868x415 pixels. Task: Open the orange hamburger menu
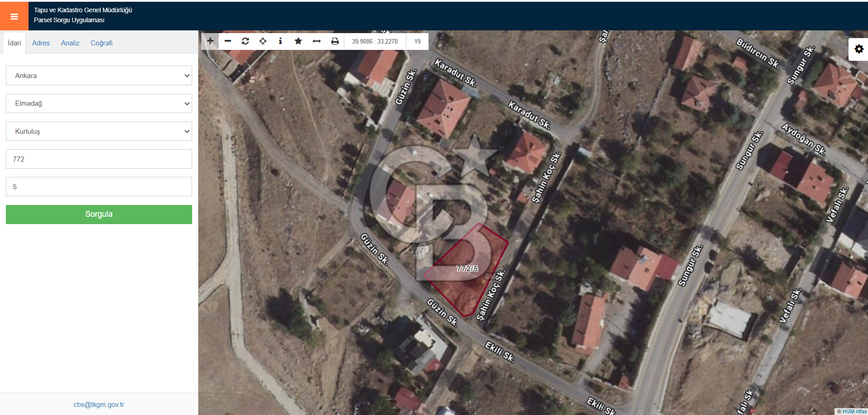point(14,16)
